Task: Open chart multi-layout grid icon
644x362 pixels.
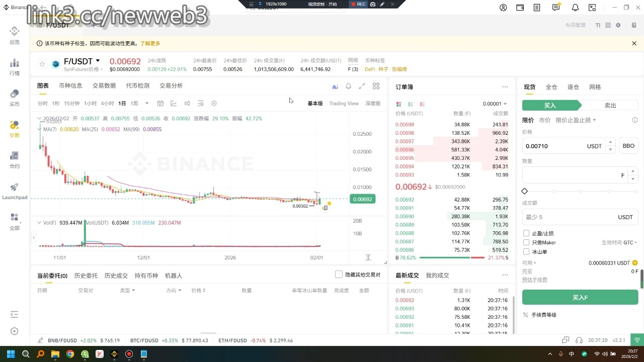Action: (376, 86)
